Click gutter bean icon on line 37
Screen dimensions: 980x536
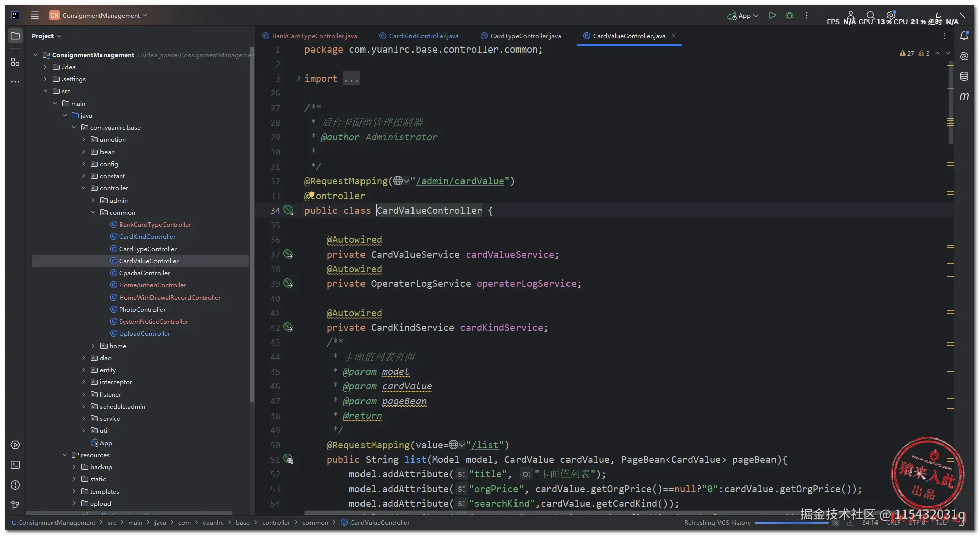click(288, 254)
